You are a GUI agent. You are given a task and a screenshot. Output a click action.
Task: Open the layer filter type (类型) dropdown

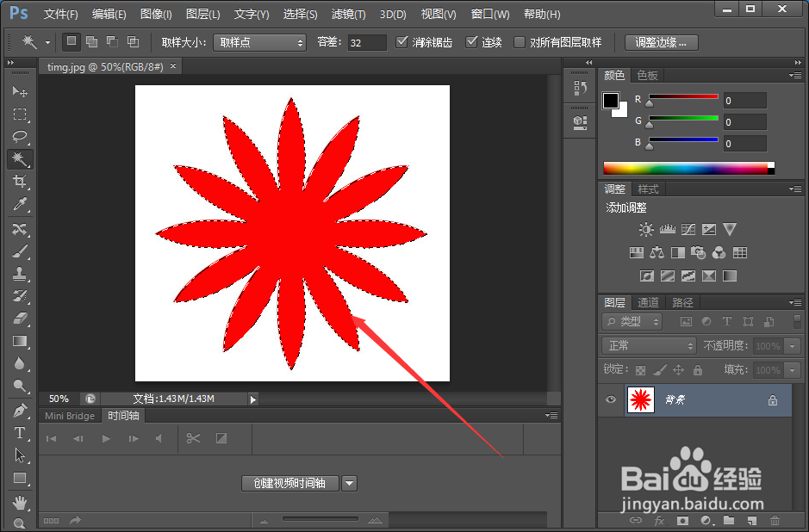click(x=632, y=322)
